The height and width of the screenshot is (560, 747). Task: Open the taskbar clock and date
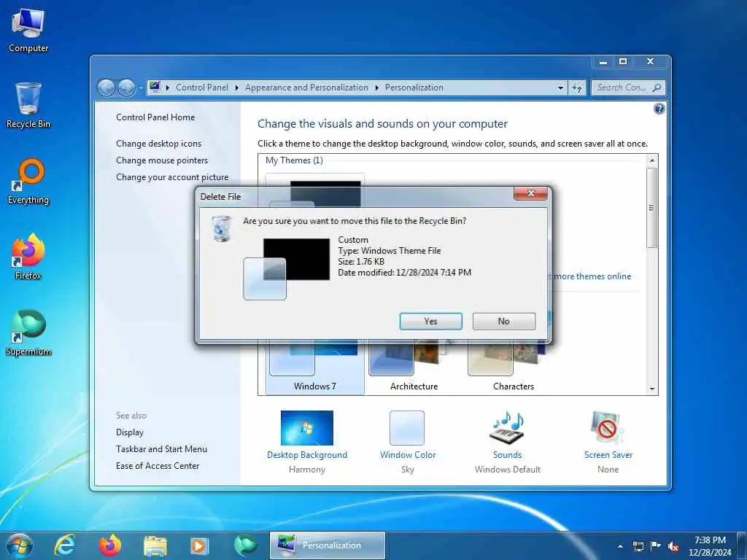(x=710, y=546)
